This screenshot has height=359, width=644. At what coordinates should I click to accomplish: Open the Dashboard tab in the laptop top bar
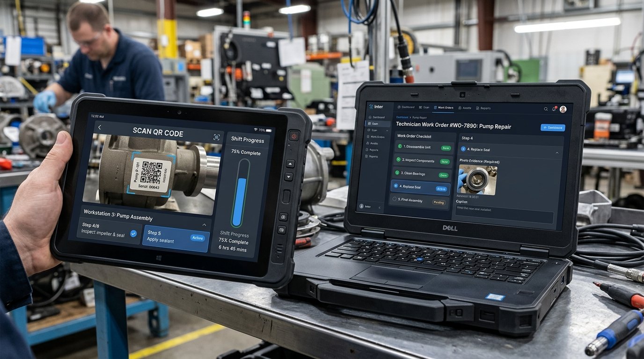406,108
